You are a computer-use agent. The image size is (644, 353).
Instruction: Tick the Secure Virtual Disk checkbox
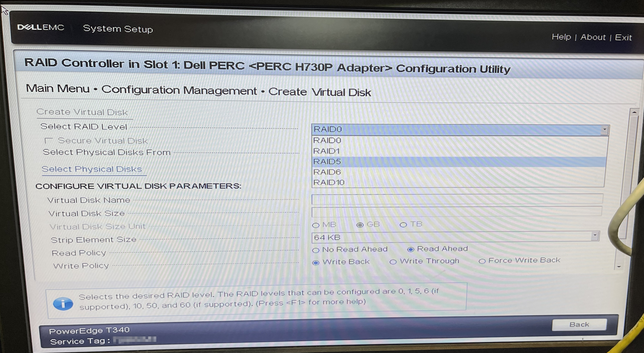click(x=48, y=141)
